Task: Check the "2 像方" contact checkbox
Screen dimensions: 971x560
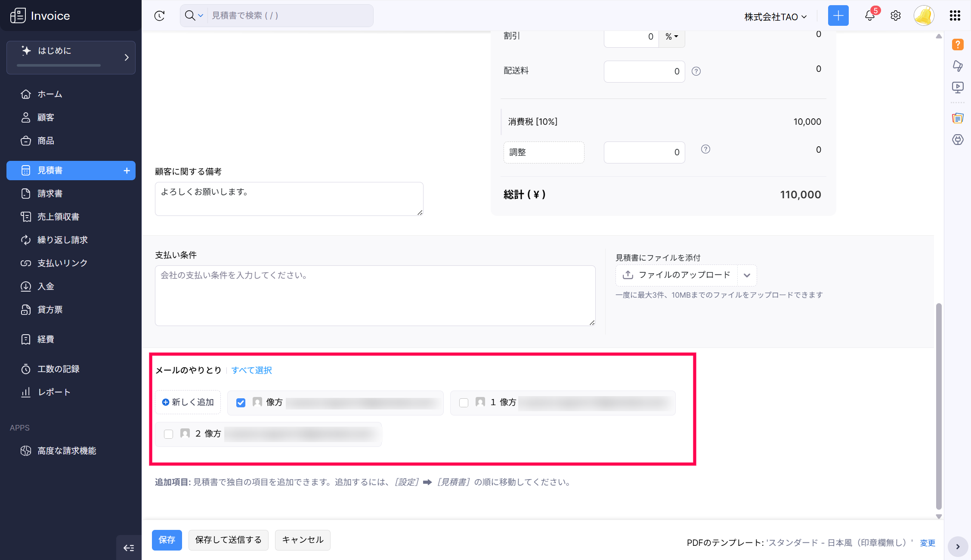Action: 169,434
